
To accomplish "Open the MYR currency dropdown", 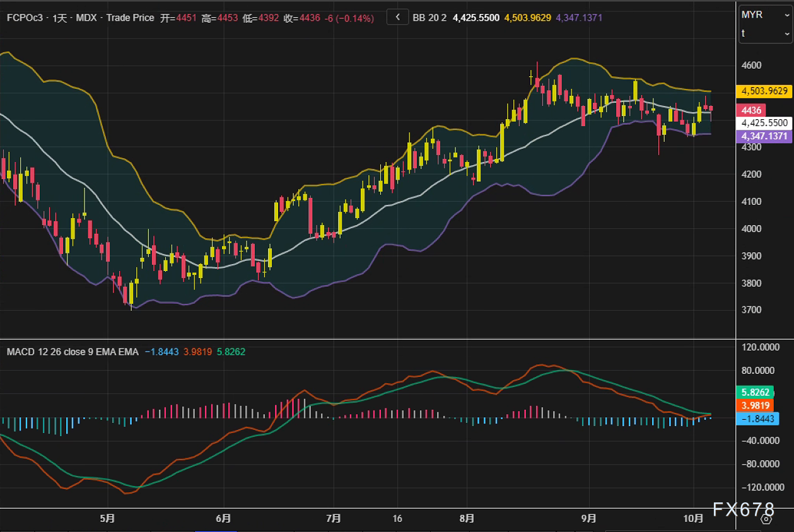I will [765, 14].
